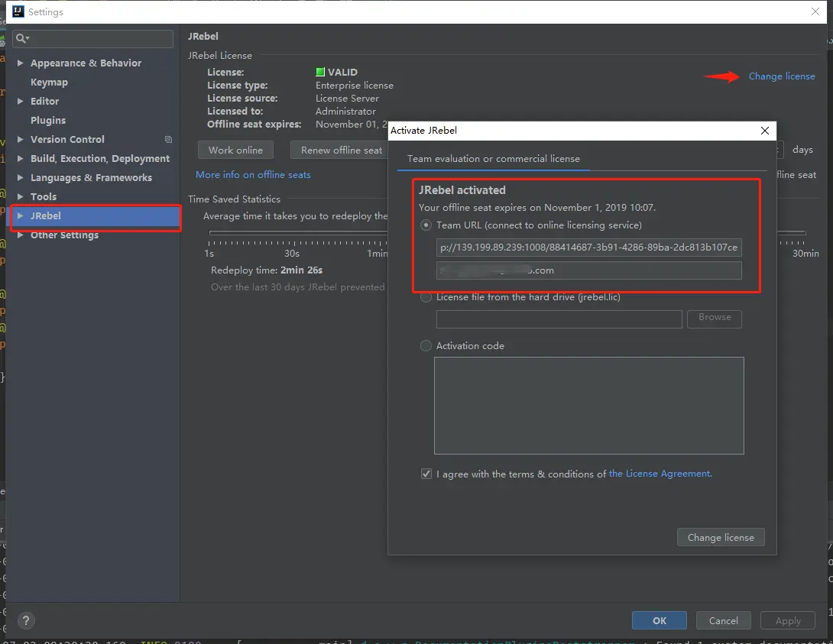Expand the JRebel settings node
The width and height of the screenshot is (833, 644).
[20, 215]
